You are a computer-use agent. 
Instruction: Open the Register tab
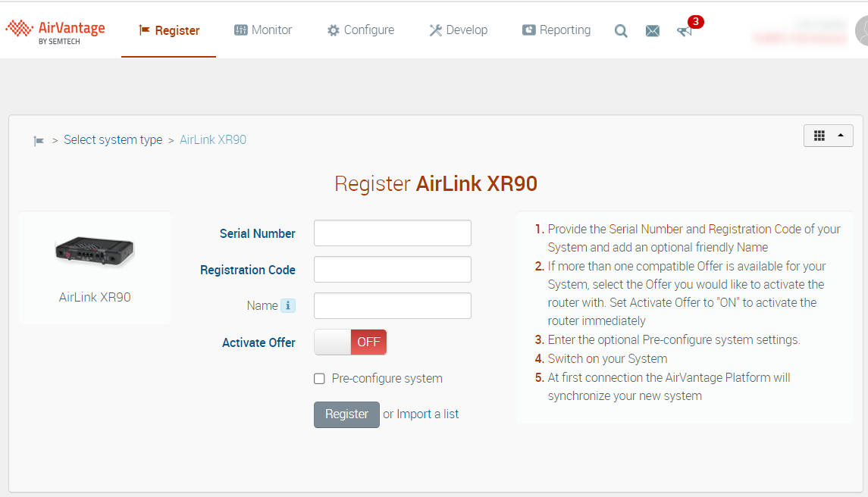pos(169,31)
